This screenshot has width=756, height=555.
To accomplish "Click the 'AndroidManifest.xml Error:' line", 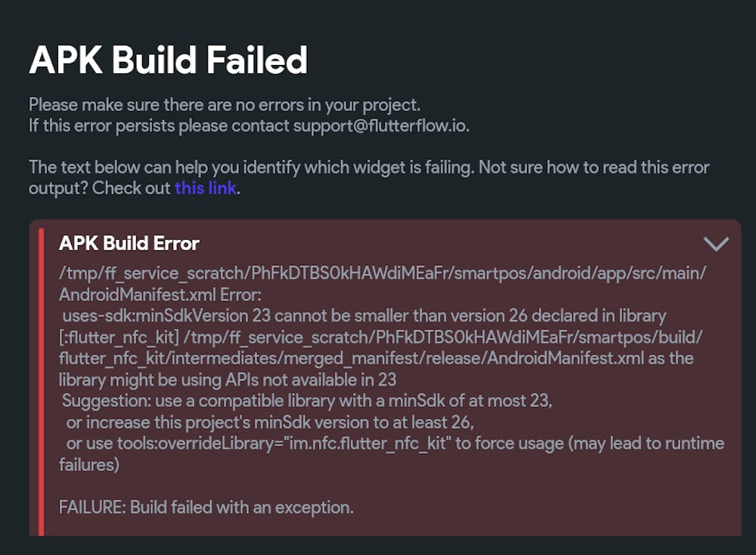I will [160, 295].
